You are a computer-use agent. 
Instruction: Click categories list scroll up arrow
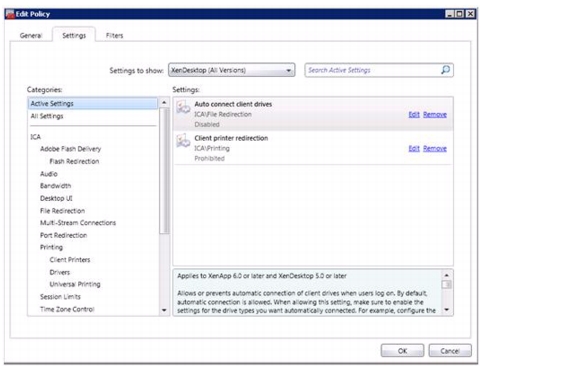(x=164, y=103)
